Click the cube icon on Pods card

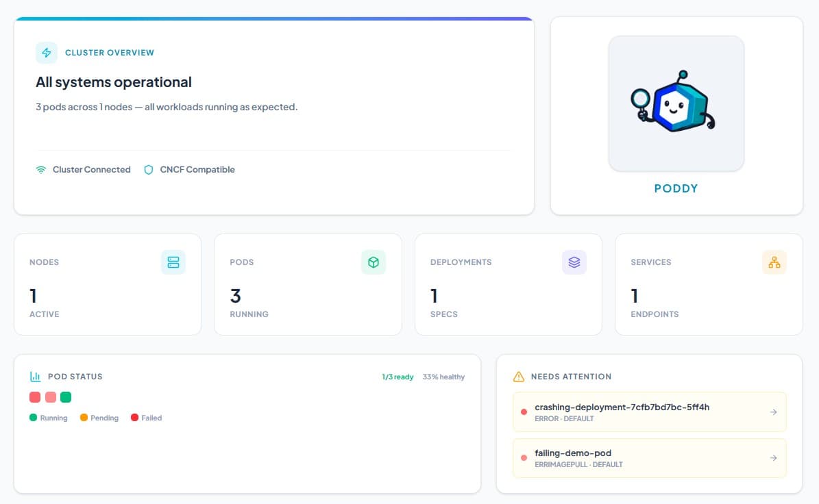[x=374, y=262]
